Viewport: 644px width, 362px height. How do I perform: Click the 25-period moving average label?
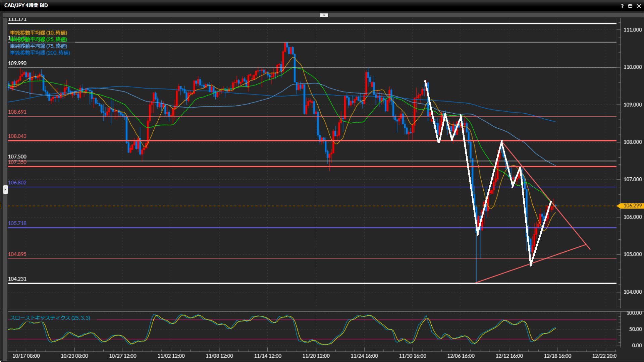pos(39,39)
